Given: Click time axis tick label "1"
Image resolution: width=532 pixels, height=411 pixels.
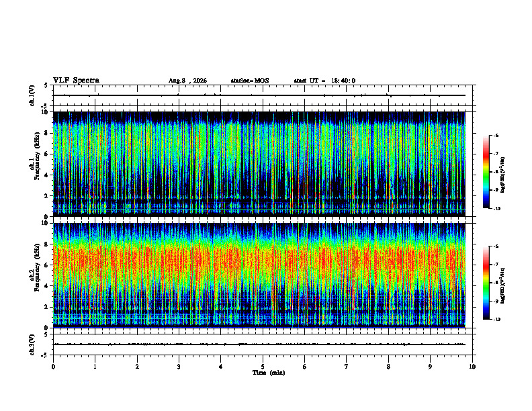Looking at the screenshot, I should [95, 367].
